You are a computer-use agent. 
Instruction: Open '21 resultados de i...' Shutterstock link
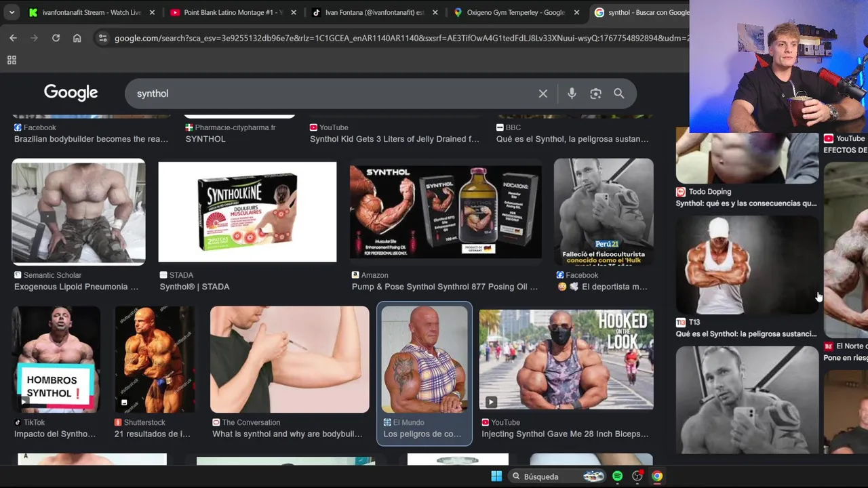153,434
